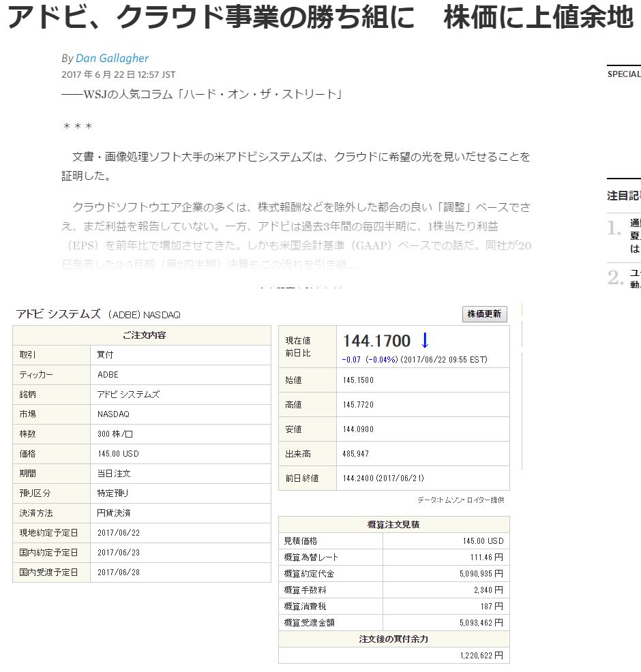The width and height of the screenshot is (641, 672).
Task: Click the 前日終値 144.2400 row
Action: coord(393,478)
